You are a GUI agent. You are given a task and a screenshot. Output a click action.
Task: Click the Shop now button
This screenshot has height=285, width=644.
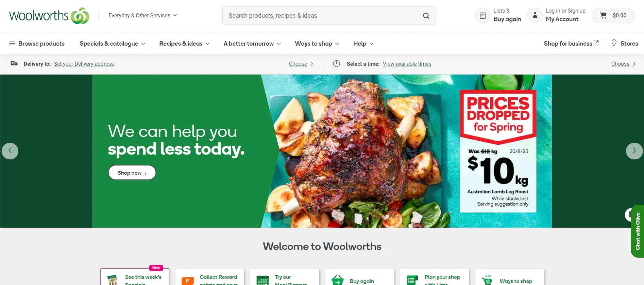pos(132,173)
